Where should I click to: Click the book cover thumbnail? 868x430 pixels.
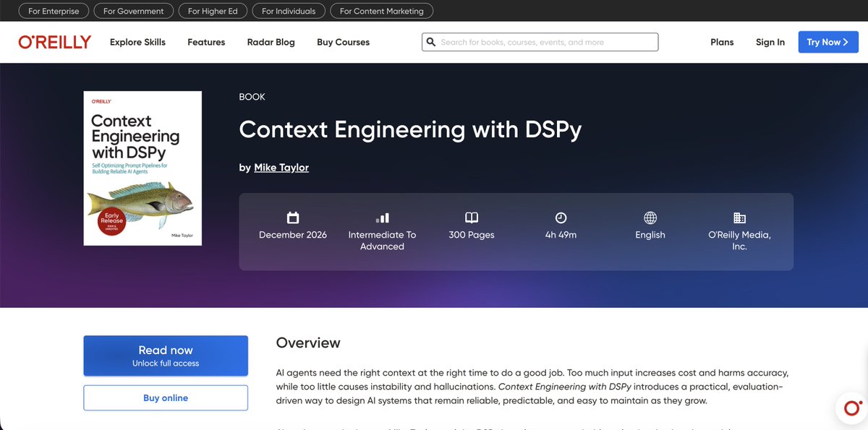point(142,168)
